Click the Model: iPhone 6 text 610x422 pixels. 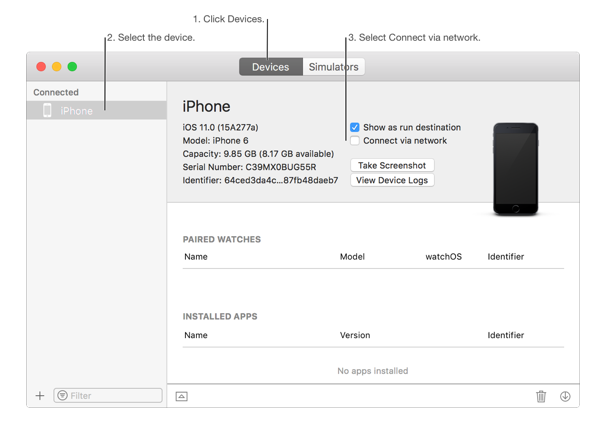(x=215, y=141)
